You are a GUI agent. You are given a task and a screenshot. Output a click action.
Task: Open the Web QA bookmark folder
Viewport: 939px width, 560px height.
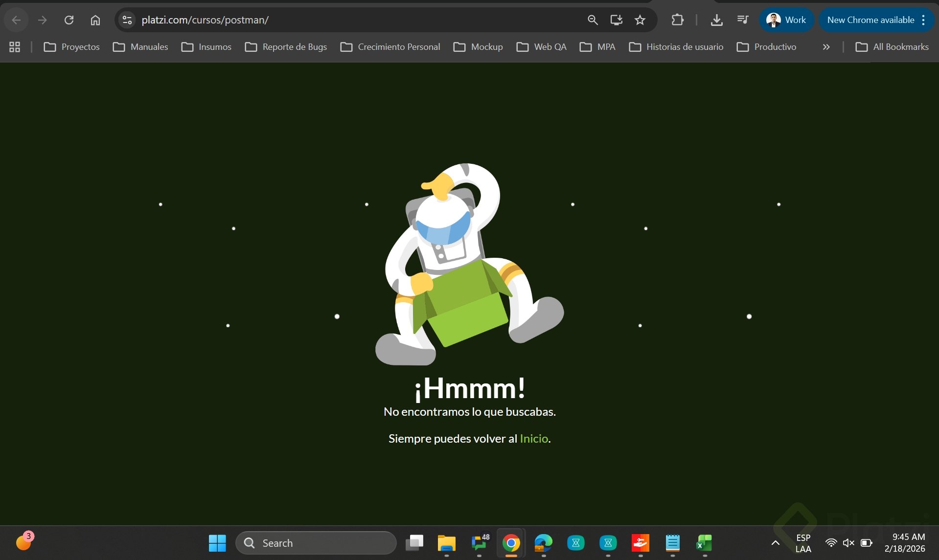tap(541, 47)
